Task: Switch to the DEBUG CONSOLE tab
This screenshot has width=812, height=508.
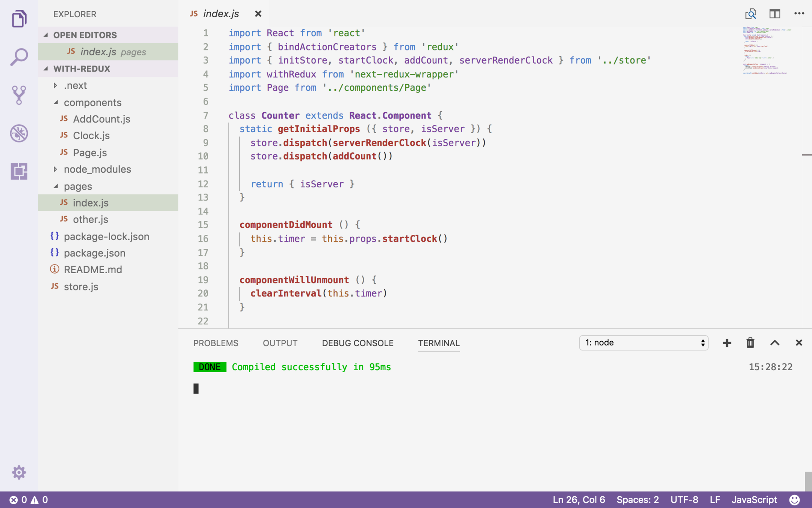Action: tap(358, 343)
